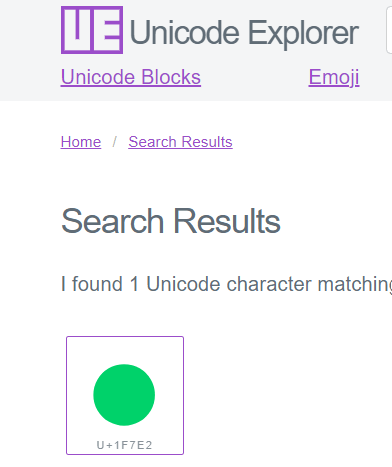Return to Home via breadcrumb
Image resolution: width=392 pixels, height=467 pixels.
point(81,142)
